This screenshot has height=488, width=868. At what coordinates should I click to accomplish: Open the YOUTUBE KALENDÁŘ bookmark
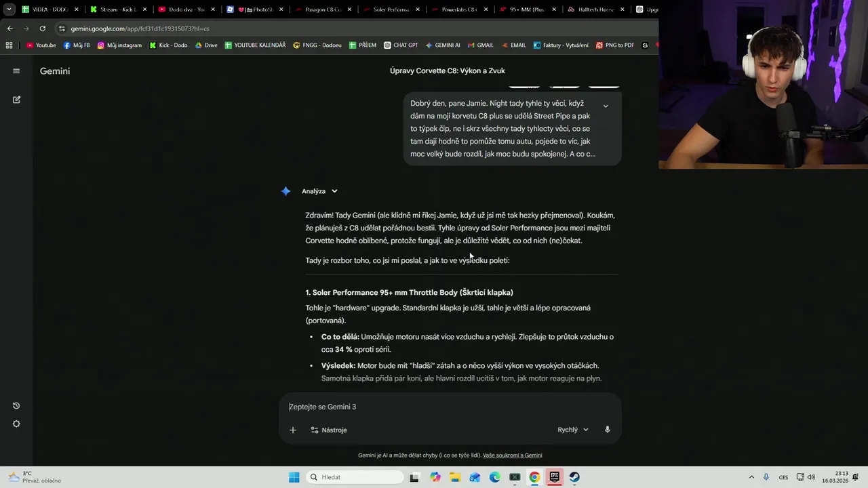(x=255, y=45)
